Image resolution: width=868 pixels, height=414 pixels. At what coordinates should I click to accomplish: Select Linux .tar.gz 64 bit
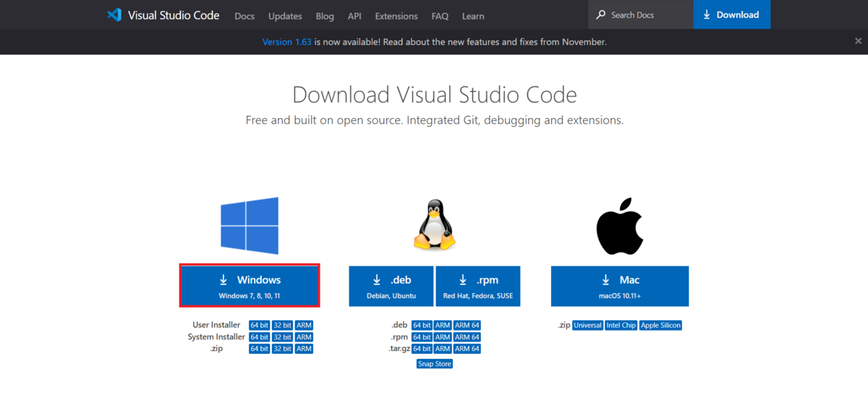(x=422, y=349)
